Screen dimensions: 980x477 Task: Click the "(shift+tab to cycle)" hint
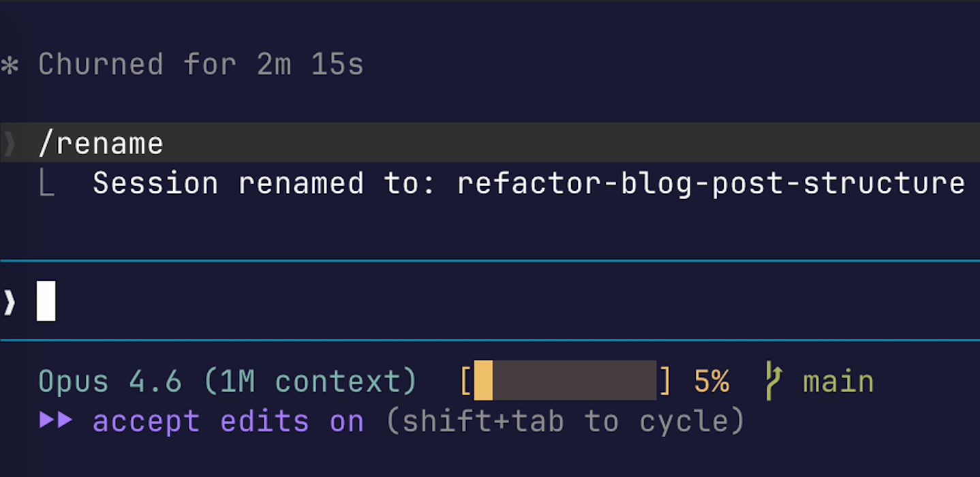[565, 421]
